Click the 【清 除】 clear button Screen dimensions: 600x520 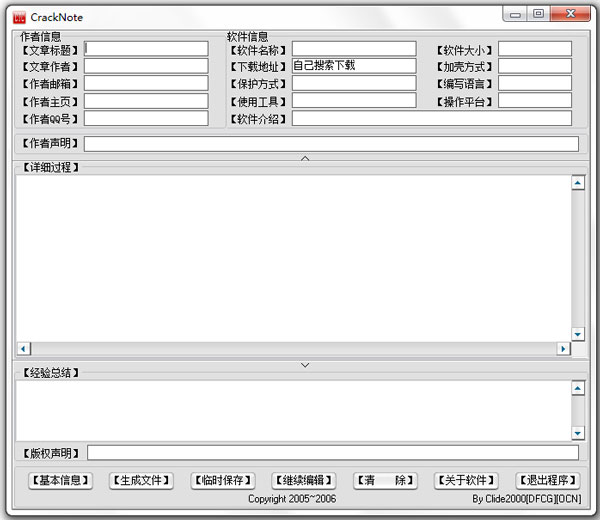tap(385, 481)
